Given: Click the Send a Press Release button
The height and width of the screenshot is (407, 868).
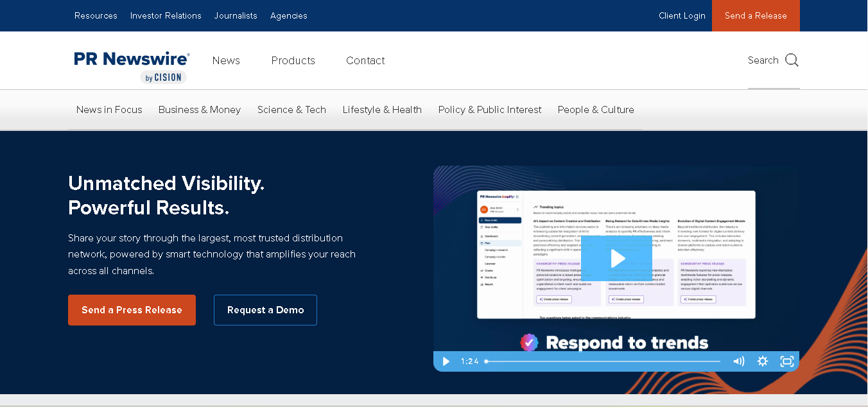Looking at the screenshot, I should click(132, 310).
